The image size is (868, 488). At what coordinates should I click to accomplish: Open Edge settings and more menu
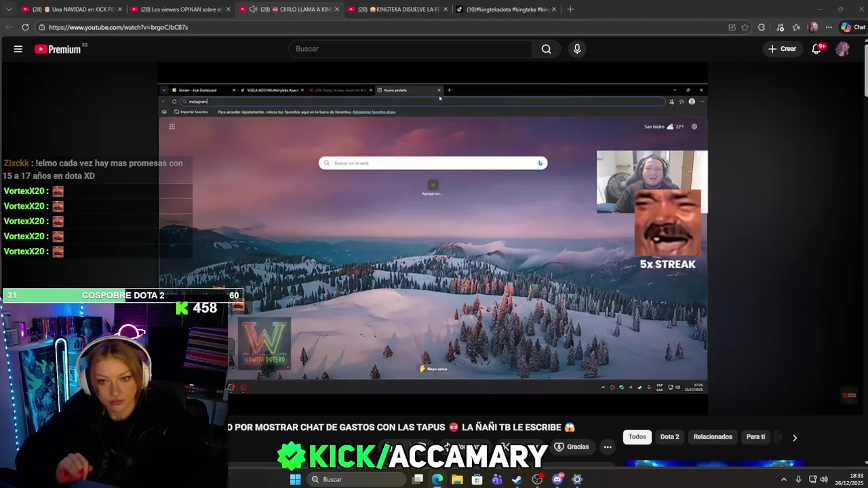click(829, 27)
